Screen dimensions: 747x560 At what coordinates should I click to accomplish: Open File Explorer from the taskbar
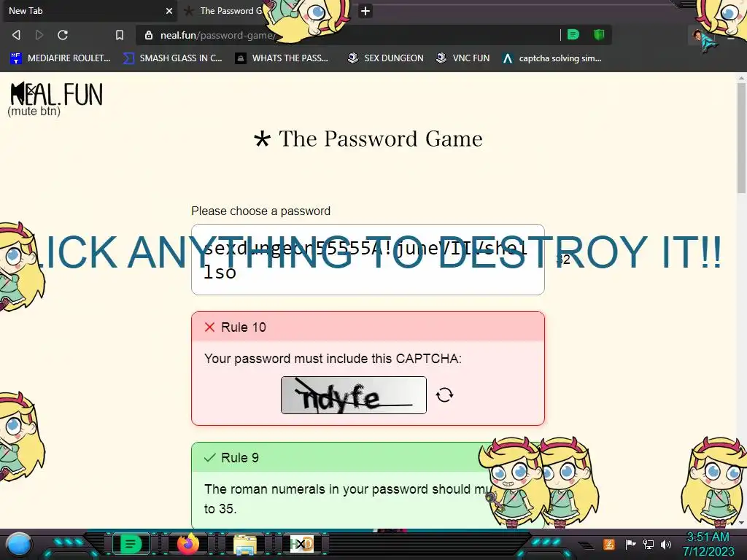pyautogui.click(x=245, y=544)
